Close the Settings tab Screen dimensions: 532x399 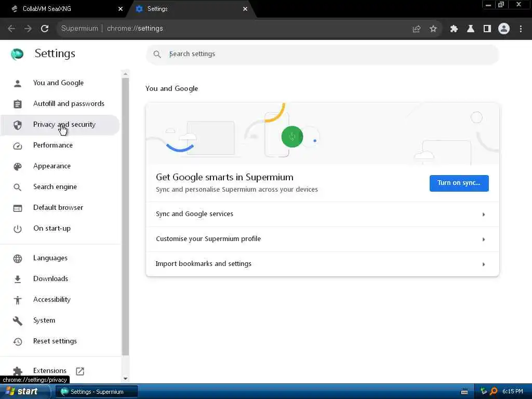tap(245, 9)
